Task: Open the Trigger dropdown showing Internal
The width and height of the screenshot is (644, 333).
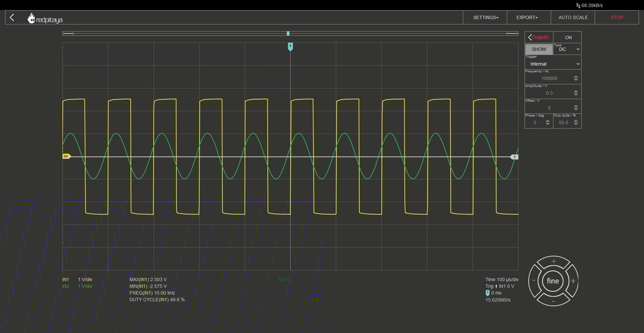Action: 553,64
